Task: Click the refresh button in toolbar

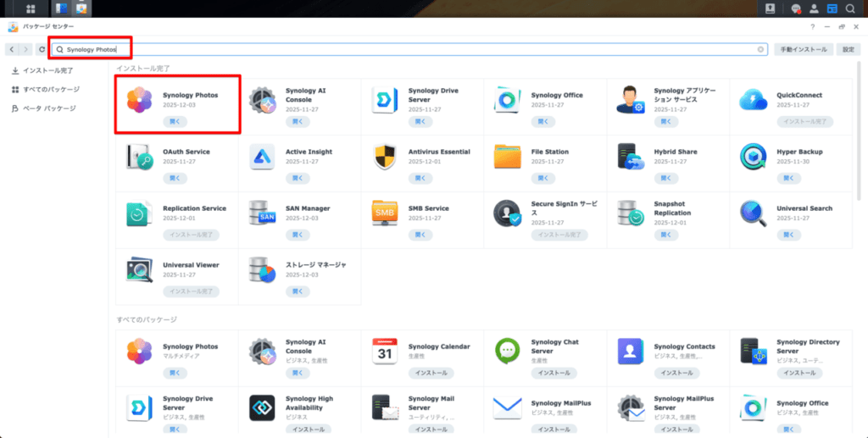Action: pyautogui.click(x=42, y=49)
